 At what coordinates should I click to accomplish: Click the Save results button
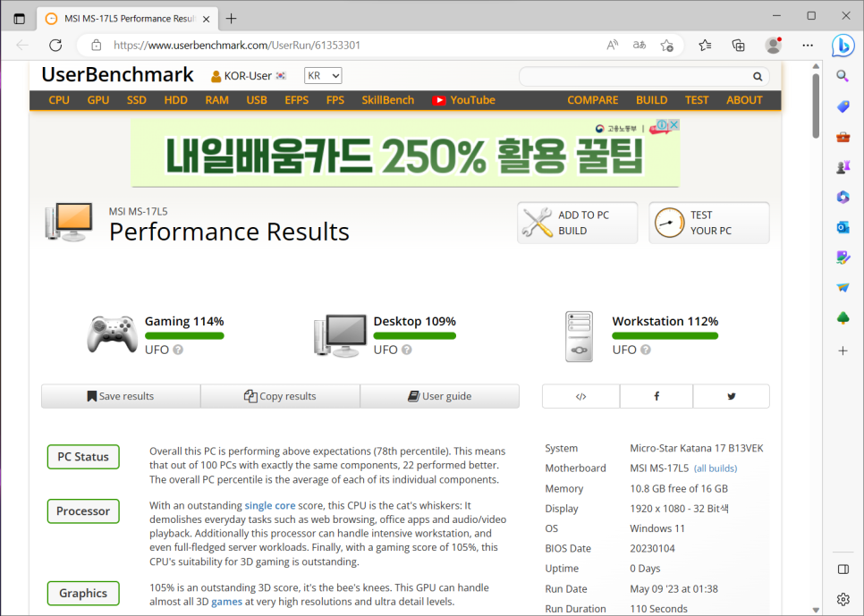(x=121, y=396)
